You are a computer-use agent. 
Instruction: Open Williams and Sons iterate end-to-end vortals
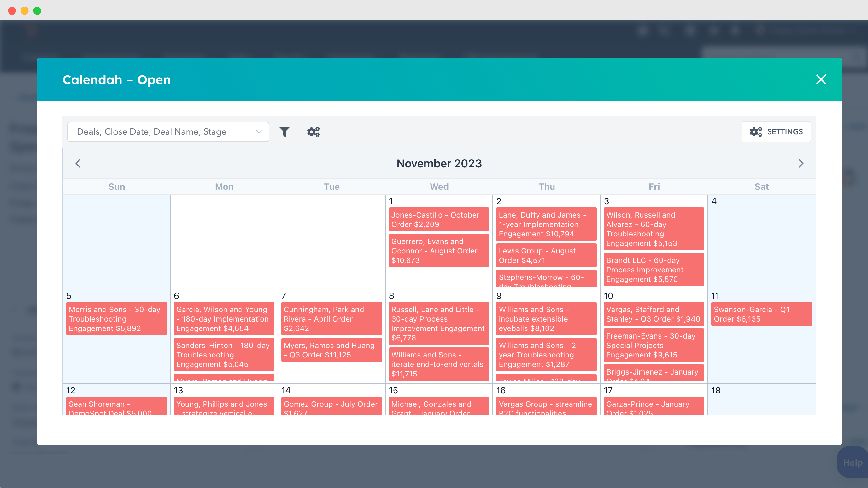[439, 364]
